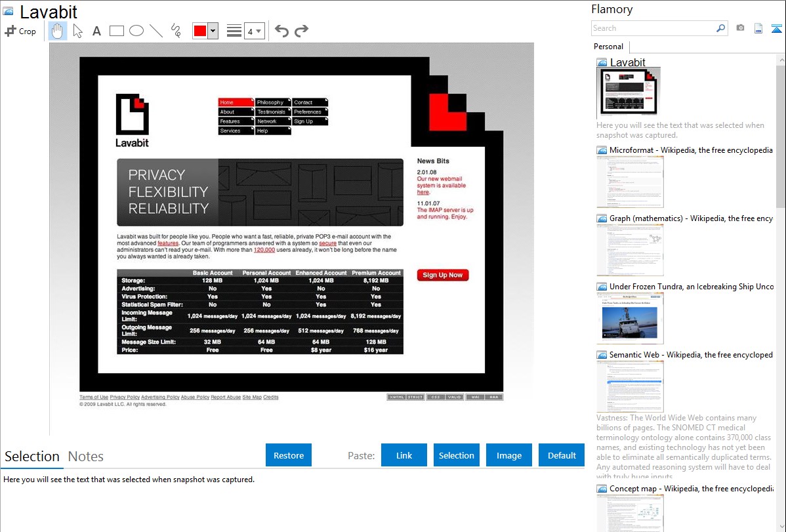Click the red color swatch in toolbar
Image resolution: width=786 pixels, height=532 pixels.
click(200, 31)
